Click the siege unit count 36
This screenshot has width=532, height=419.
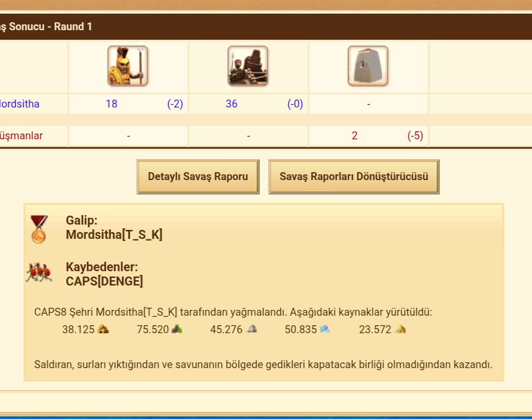(231, 104)
